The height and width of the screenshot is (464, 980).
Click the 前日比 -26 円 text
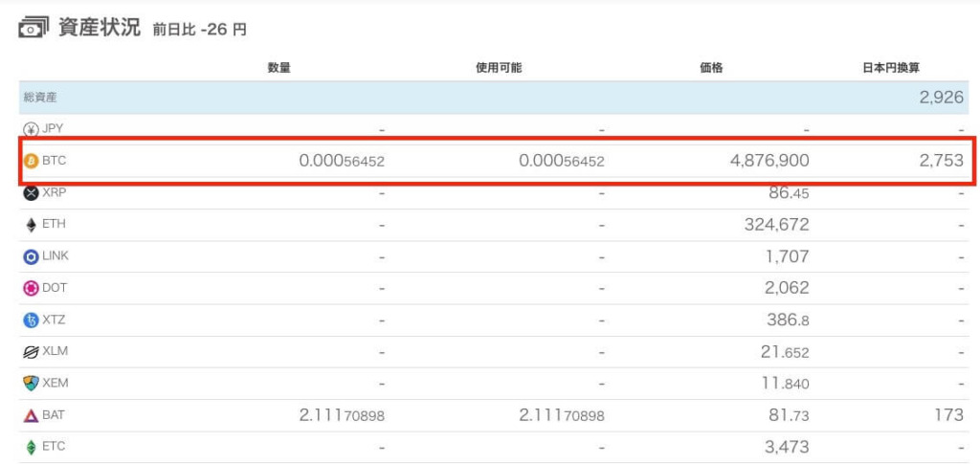click(x=199, y=30)
